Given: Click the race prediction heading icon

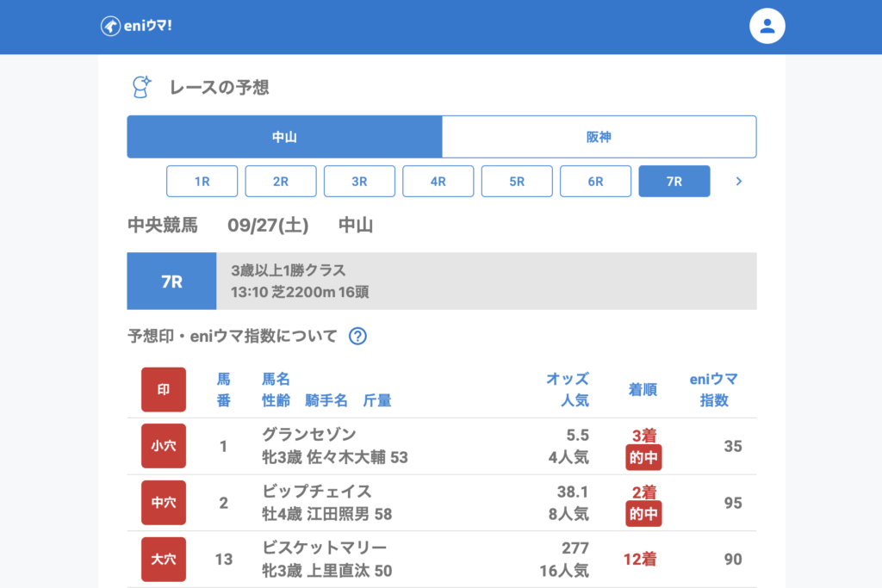Looking at the screenshot, I should click(x=140, y=86).
